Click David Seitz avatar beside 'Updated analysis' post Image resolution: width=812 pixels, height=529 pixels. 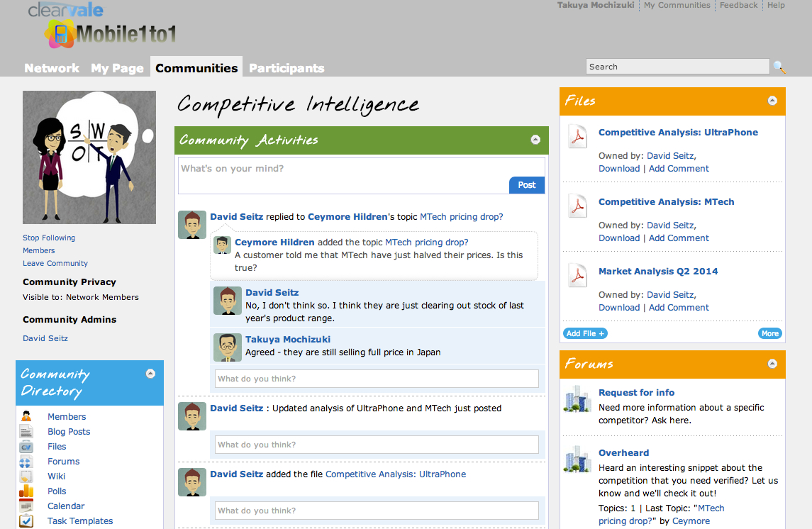pos(192,416)
